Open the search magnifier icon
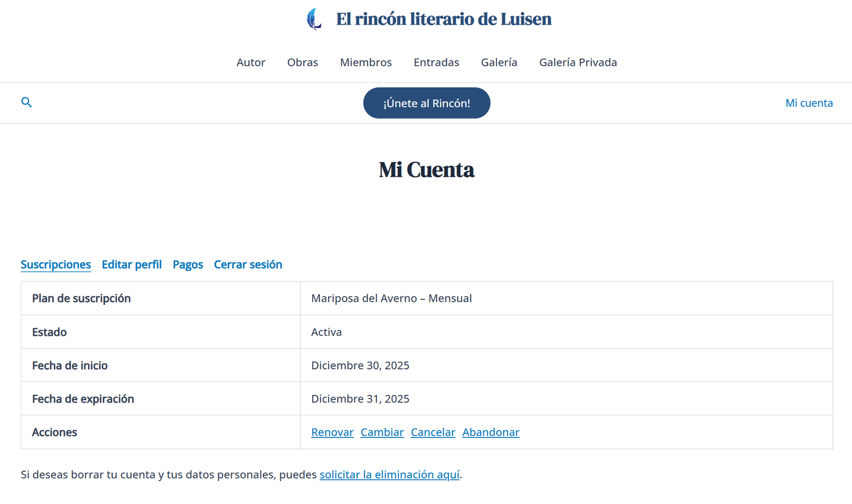 (x=26, y=102)
